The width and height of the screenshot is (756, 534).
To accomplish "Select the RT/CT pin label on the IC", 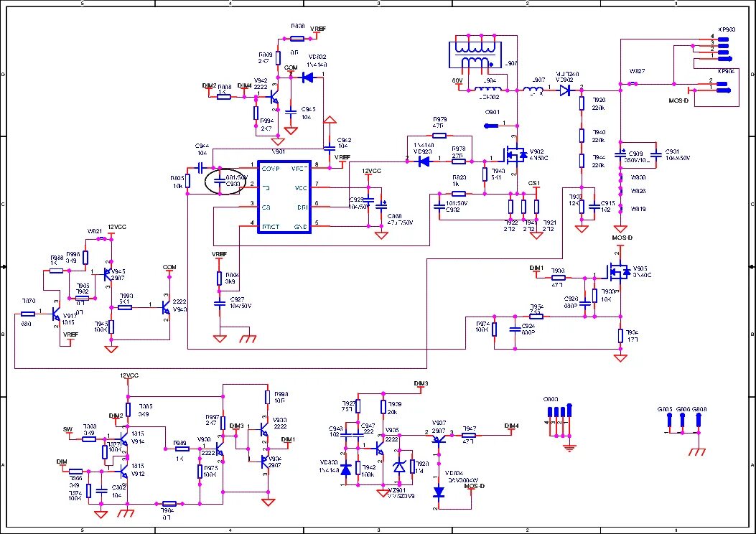I will 271,227.
